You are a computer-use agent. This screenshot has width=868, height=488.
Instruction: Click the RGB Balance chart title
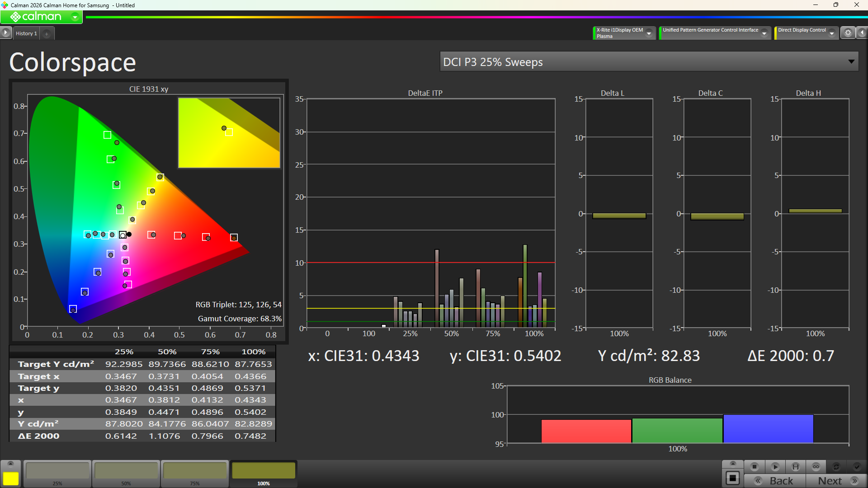670,380
